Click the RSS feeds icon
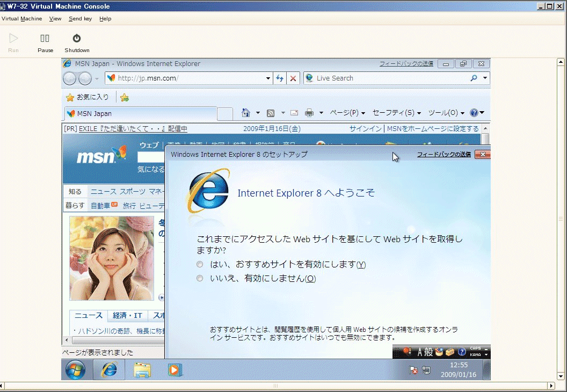This screenshot has height=392, width=567. (271, 113)
